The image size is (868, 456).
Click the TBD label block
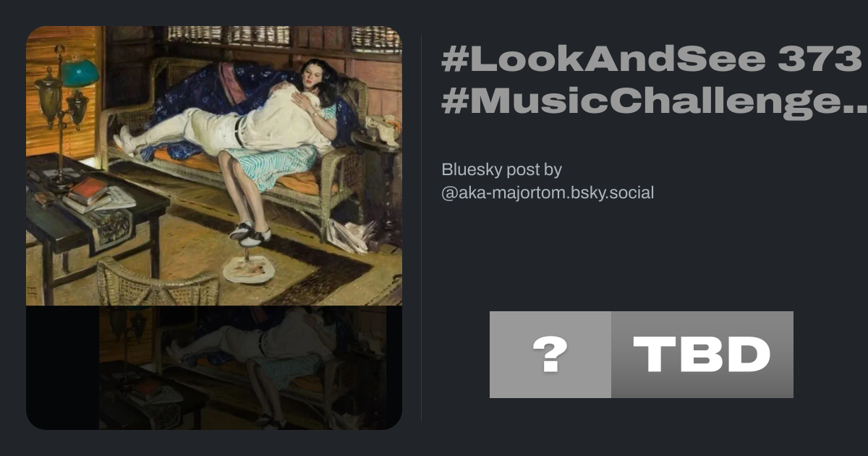coord(702,355)
